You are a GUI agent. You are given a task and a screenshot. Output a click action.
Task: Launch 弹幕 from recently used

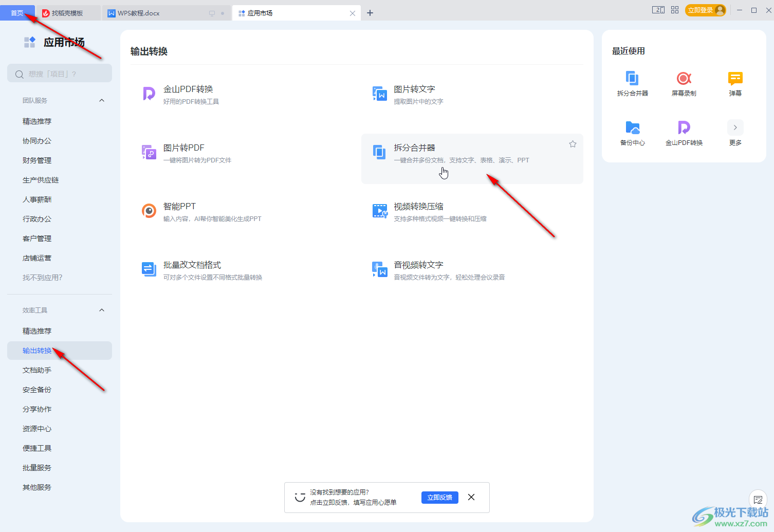point(735,83)
